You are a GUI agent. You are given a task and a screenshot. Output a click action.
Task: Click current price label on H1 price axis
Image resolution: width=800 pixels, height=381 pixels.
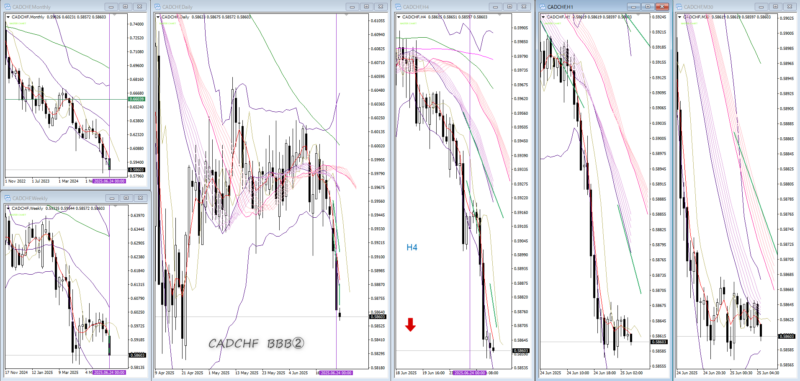tap(658, 341)
